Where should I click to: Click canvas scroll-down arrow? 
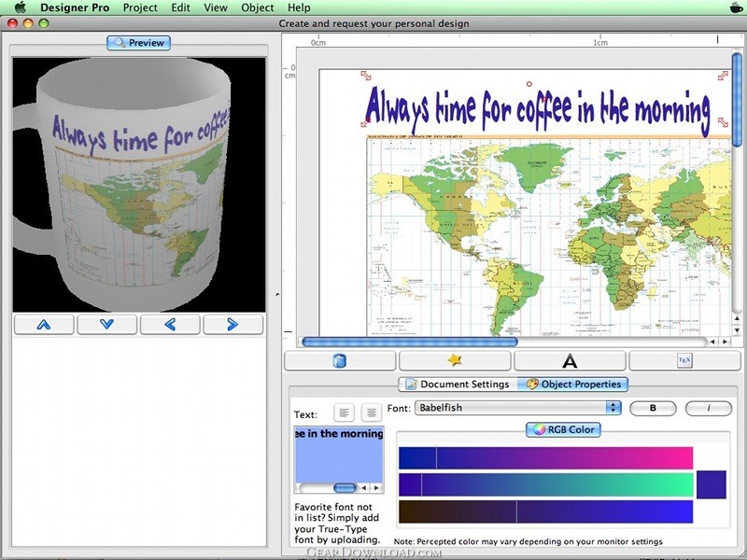[x=737, y=330]
